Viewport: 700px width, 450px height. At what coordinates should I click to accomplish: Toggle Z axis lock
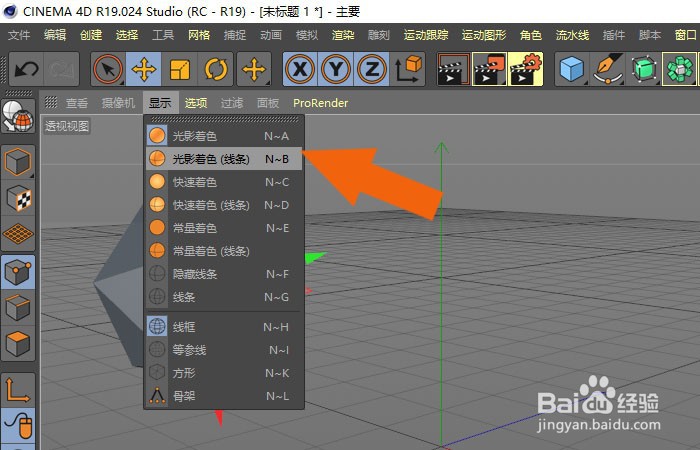pos(371,69)
